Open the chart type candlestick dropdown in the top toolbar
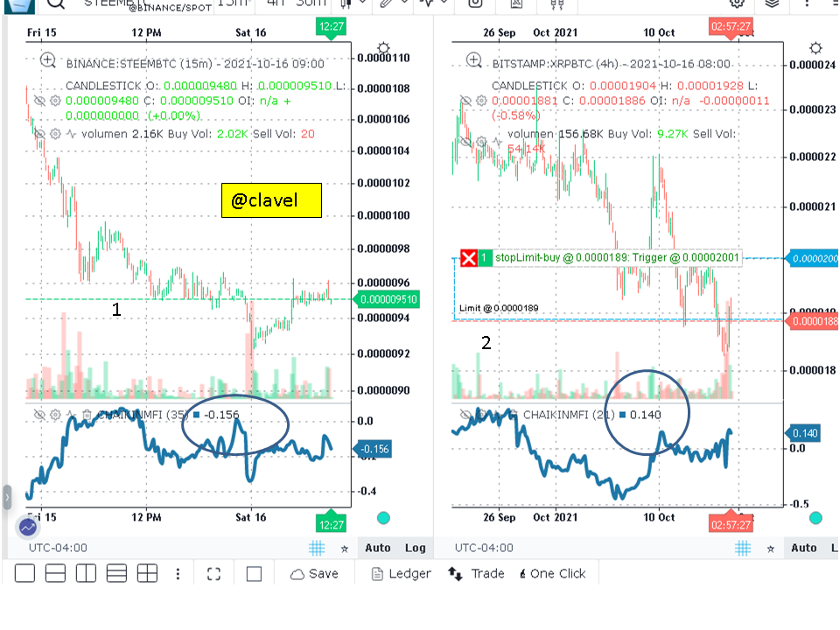The image size is (840, 630). coord(353,3)
